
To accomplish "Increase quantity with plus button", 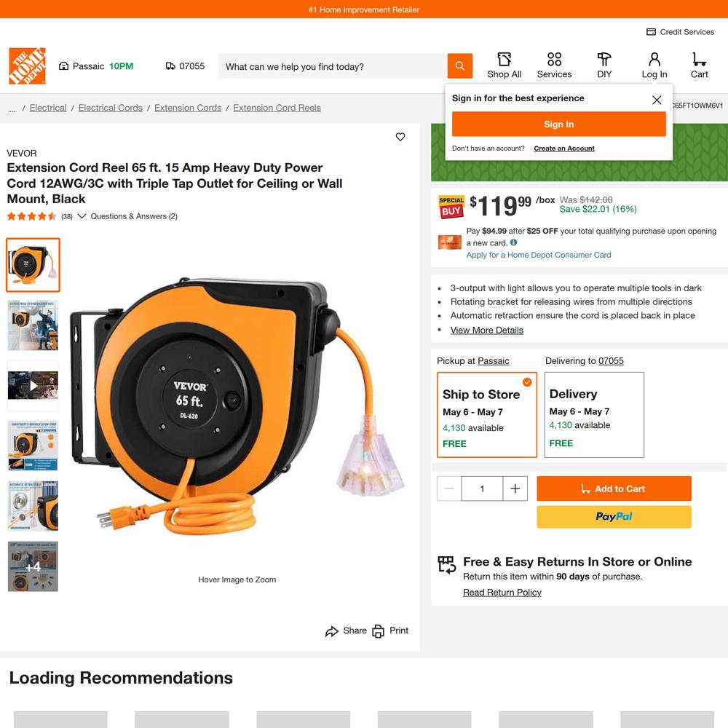I will click(515, 488).
